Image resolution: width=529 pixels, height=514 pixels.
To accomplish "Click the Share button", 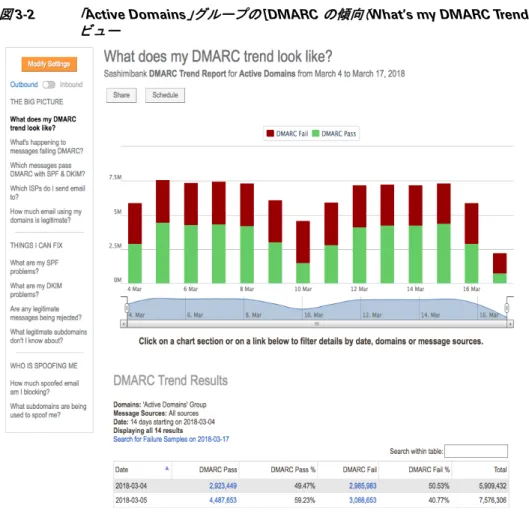I will (x=121, y=95).
